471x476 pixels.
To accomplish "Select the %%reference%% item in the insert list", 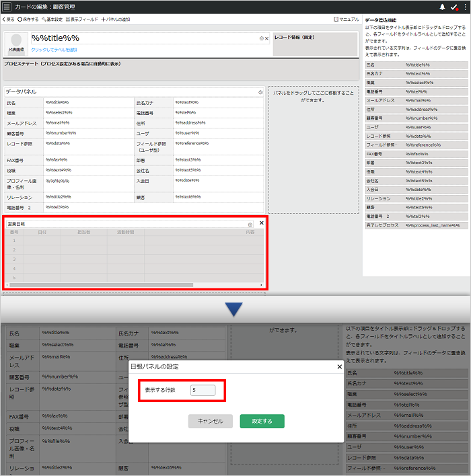I will [x=416, y=145].
